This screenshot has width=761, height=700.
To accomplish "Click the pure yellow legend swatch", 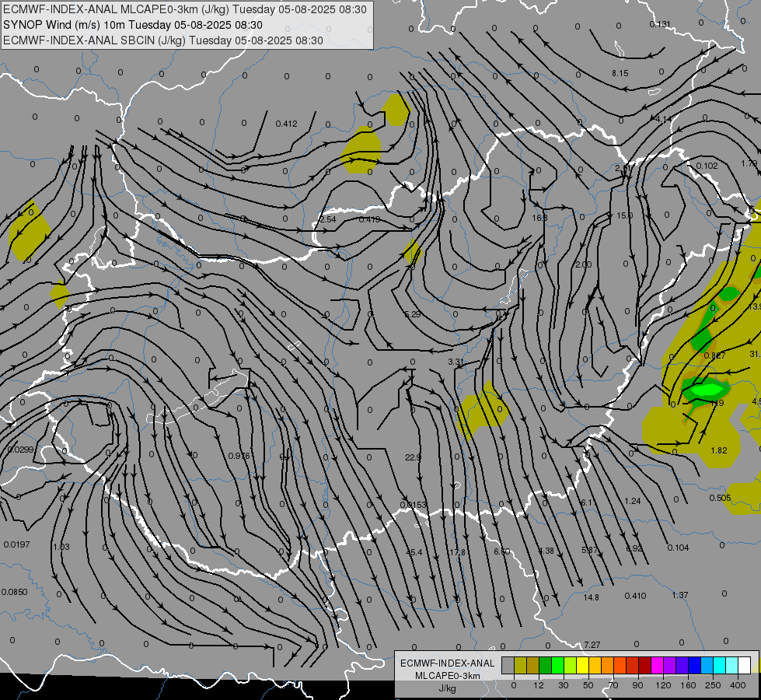I will click(583, 665).
